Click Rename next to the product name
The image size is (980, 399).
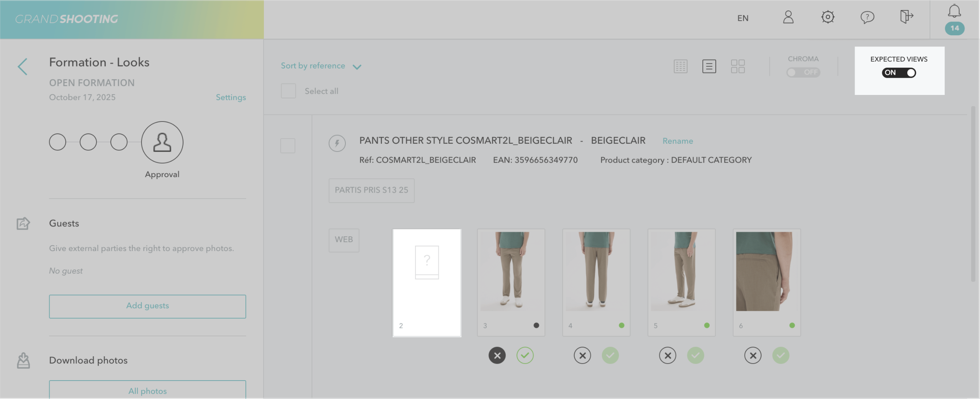(x=678, y=141)
